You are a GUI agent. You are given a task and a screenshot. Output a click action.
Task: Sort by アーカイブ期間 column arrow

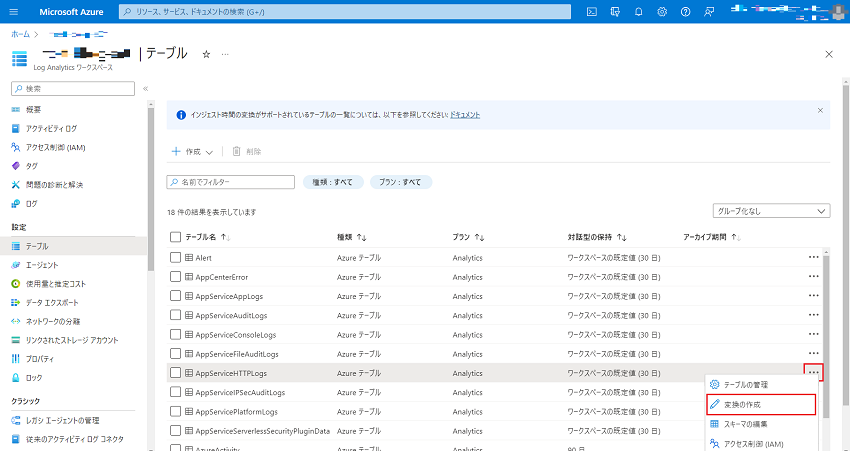[736, 237]
